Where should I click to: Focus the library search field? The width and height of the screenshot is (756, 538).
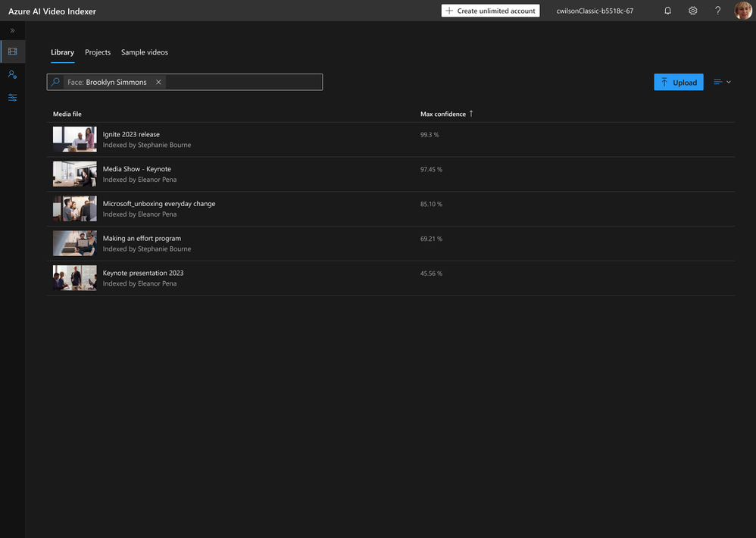pyautogui.click(x=185, y=82)
